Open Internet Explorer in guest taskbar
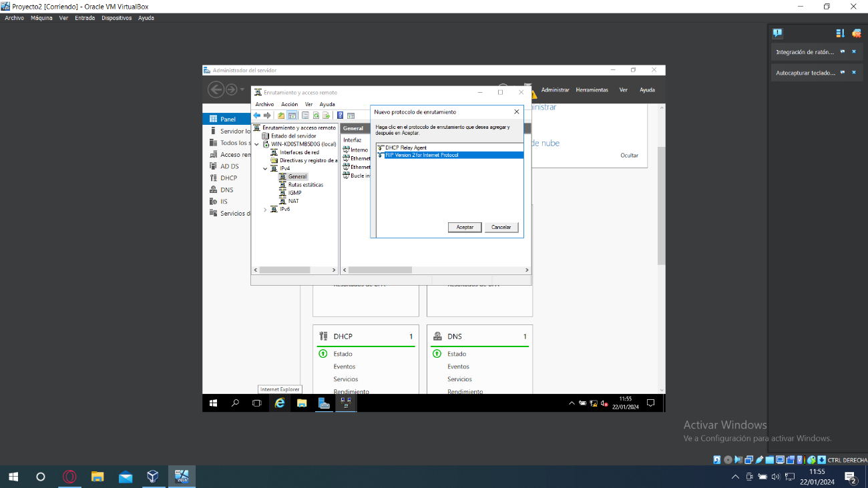Image resolution: width=868 pixels, height=488 pixels. click(280, 403)
